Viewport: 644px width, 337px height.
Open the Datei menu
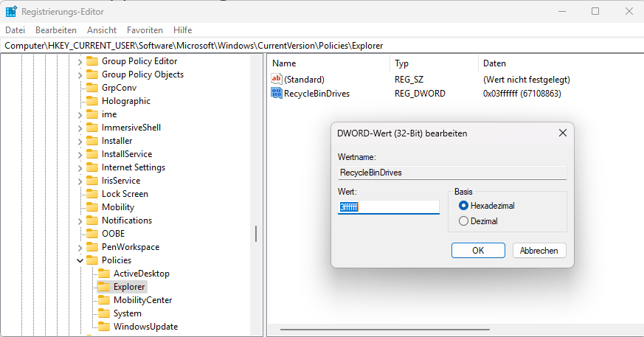15,30
